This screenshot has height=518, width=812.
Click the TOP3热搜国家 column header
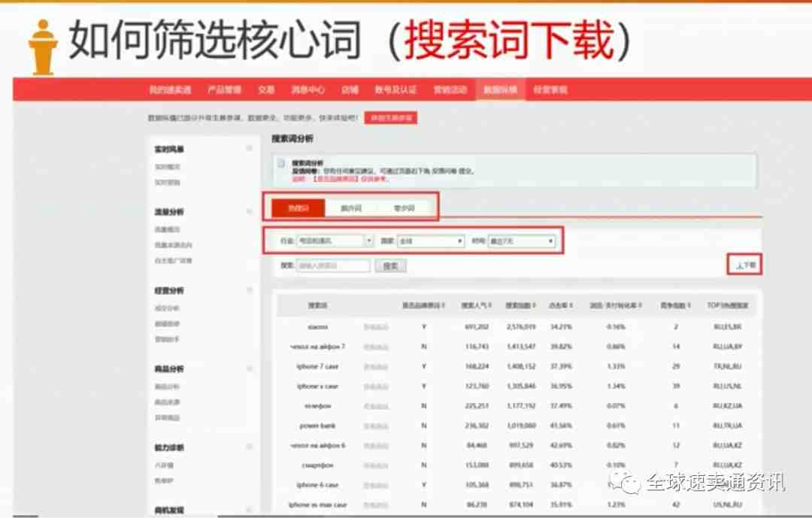click(x=728, y=306)
